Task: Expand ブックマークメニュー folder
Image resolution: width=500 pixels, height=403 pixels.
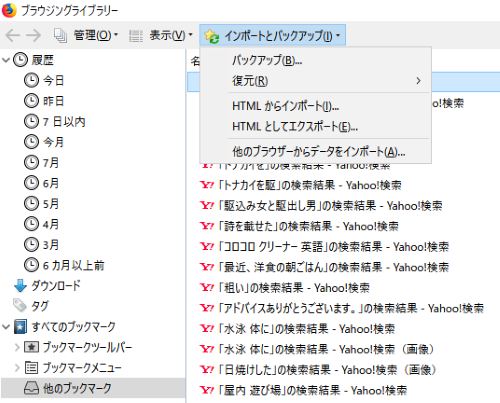Action: pyautogui.click(x=17, y=368)
